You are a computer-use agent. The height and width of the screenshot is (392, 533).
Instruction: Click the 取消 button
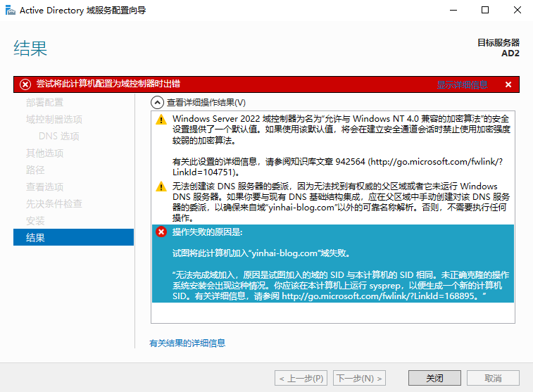pos(493,378)
